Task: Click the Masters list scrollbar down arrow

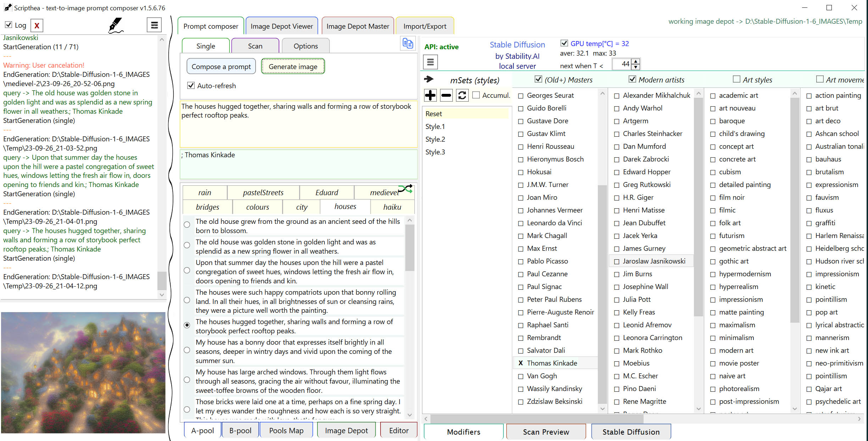Action: click(x=602, y=409)
